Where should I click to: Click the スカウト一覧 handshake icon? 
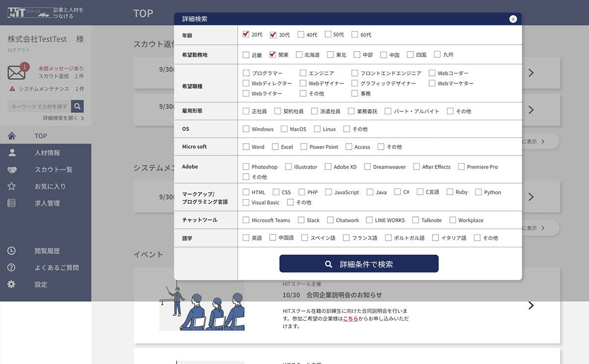click(x=12, y=170)
